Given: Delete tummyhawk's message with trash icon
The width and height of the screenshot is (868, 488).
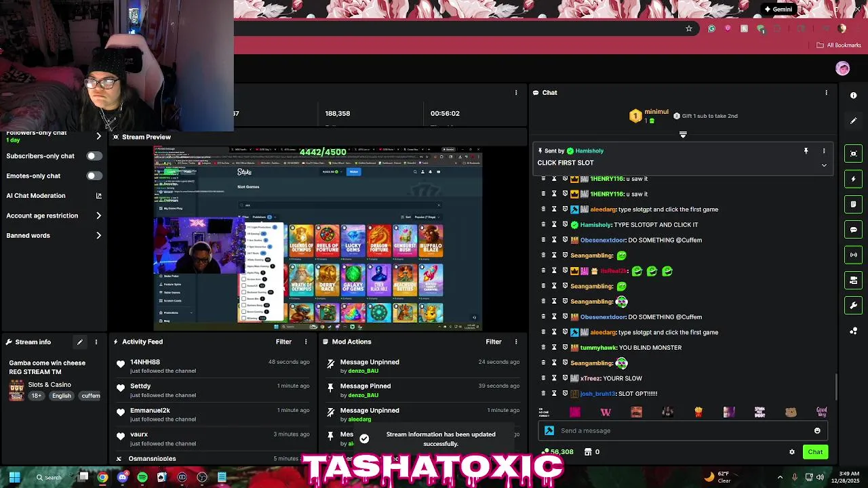Looking at the screenshot, I should pyautogui.click(x=543, y=348).
